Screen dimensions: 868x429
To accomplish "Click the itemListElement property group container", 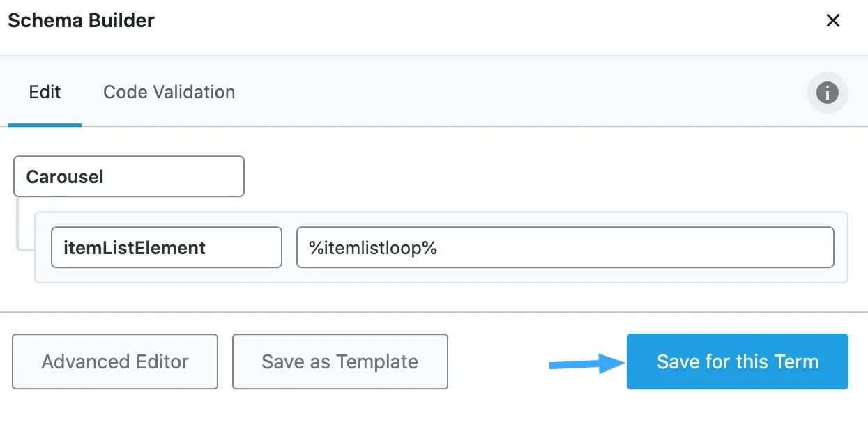I will pyautogui.click(x=441, y=247).
